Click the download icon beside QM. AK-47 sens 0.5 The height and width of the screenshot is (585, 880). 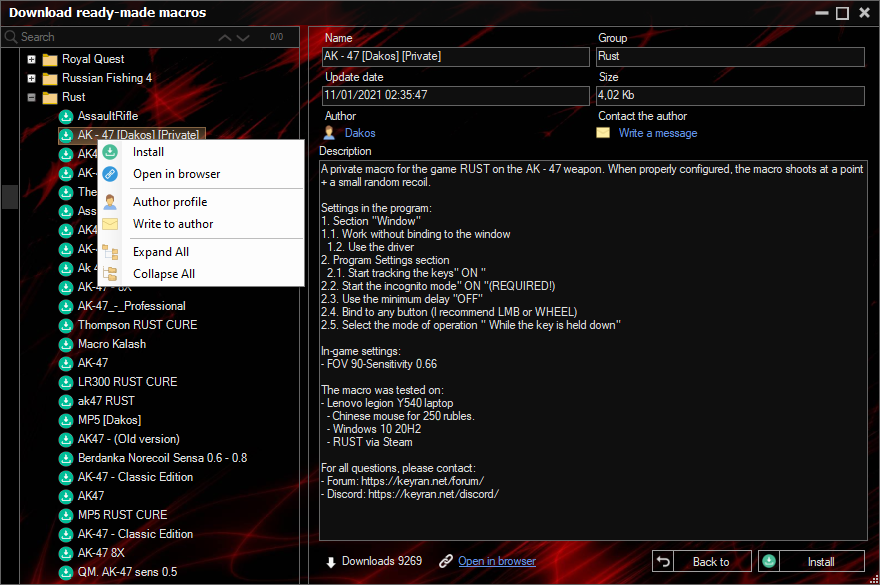pos(66,572)
